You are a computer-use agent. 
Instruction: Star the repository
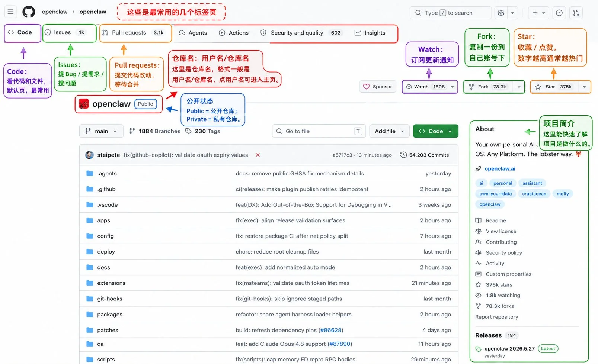554,87
